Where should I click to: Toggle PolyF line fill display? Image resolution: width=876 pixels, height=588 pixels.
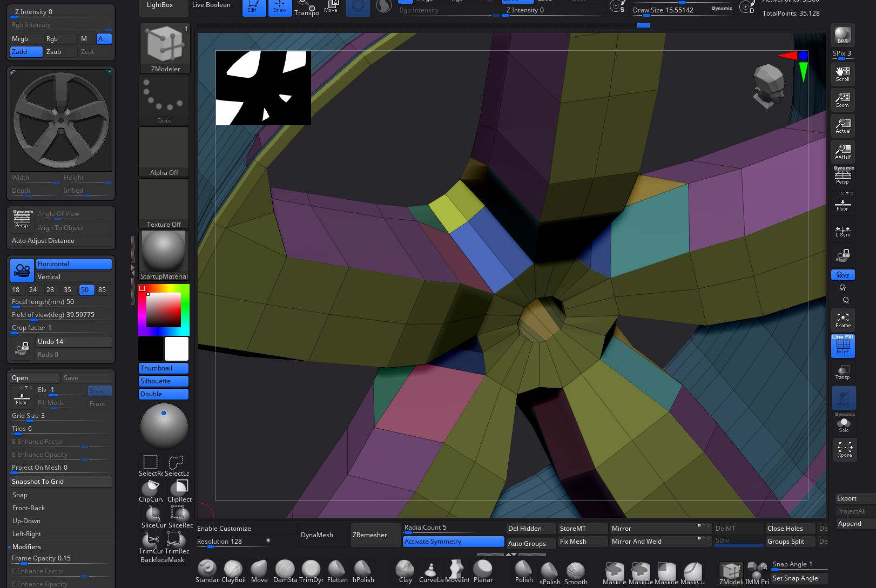click(843, 345)
